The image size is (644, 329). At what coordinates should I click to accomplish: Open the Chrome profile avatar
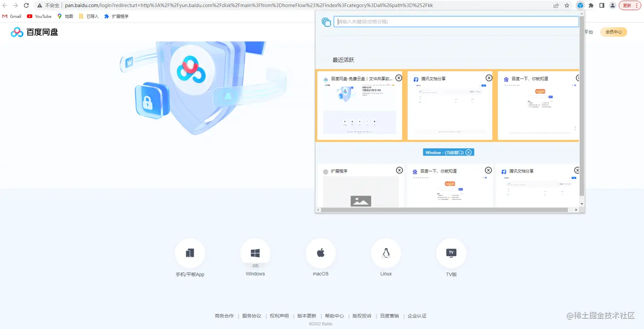612,6
